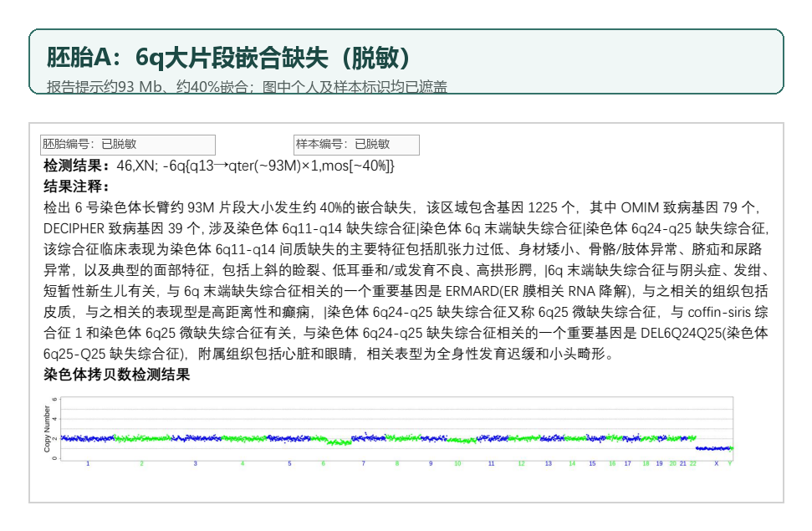Click chromosome 15 label on chart axis
Screen dimensions: 812x531
pyautogui.click(x=592, y=463)
